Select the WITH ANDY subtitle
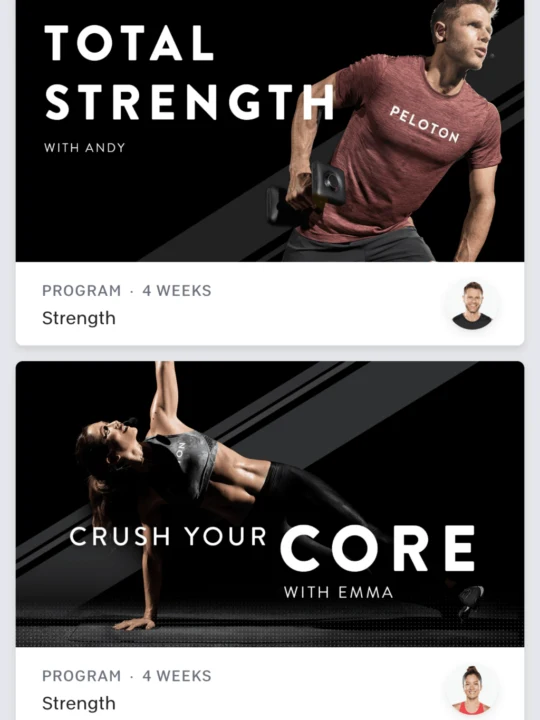Viewport: 540px width, 720px height. pos(84,148)
